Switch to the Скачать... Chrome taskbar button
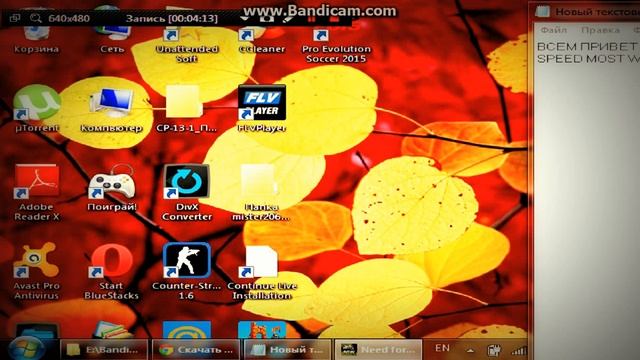 (x=196, y=349)
